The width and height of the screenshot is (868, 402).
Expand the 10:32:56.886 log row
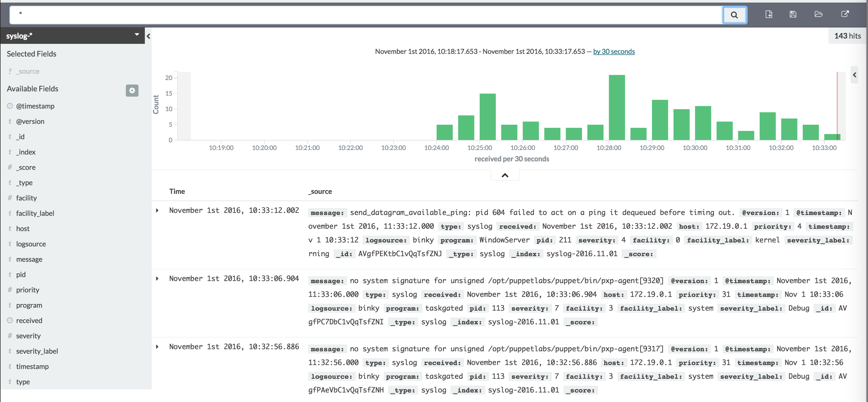point(157,347)
